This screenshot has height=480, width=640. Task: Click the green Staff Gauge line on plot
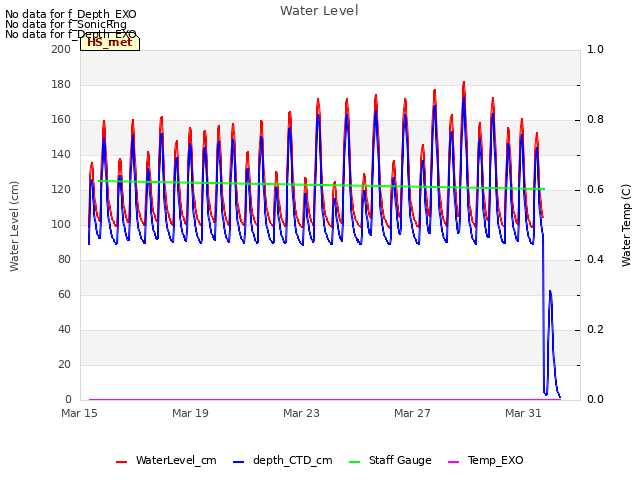[x=321, y=185]
